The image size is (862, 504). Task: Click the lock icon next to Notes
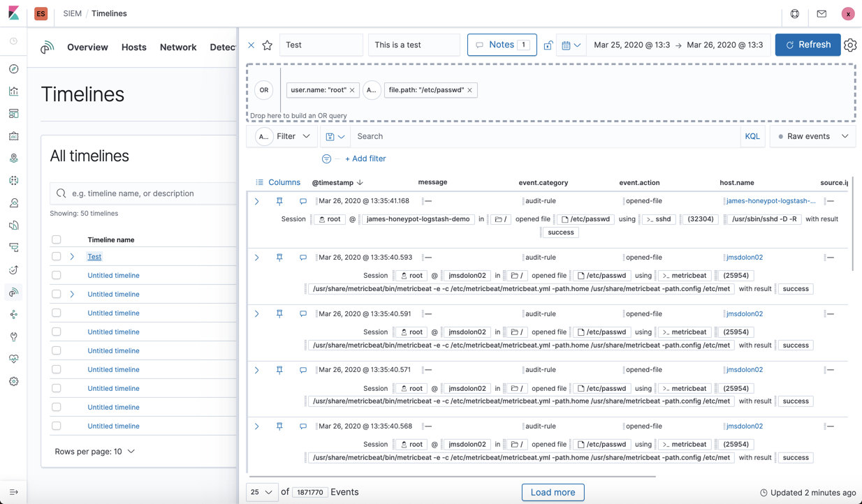tap(548, 45)
